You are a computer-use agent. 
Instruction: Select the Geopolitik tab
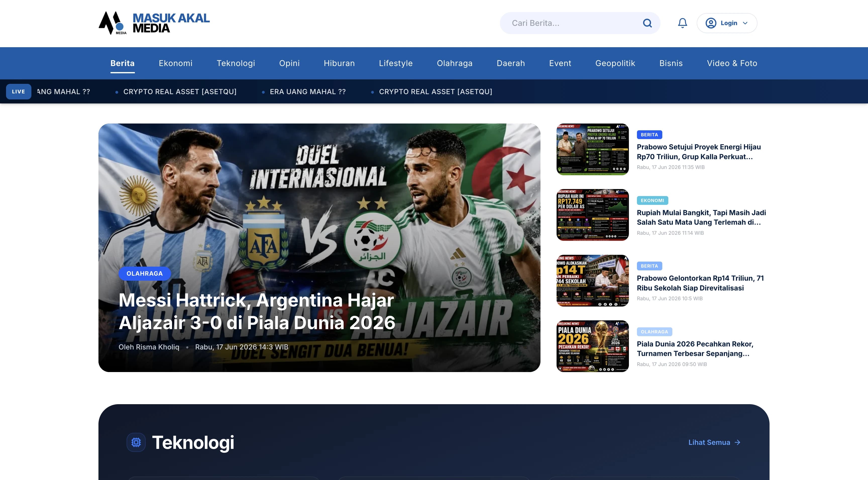615,63
